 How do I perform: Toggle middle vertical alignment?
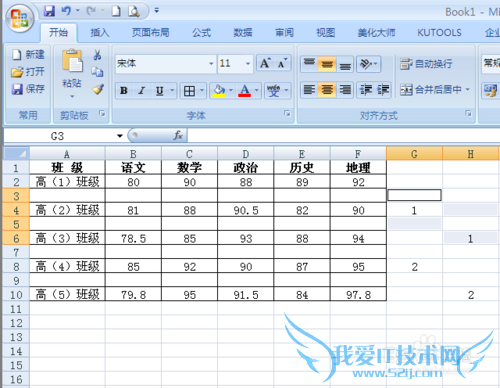click(327, 63)
